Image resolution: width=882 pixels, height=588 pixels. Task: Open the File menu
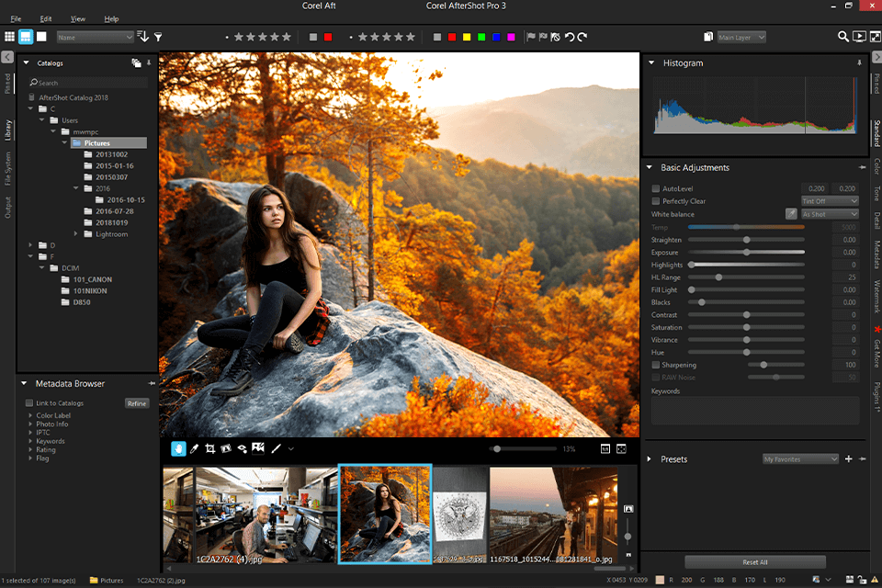(16, 18)
